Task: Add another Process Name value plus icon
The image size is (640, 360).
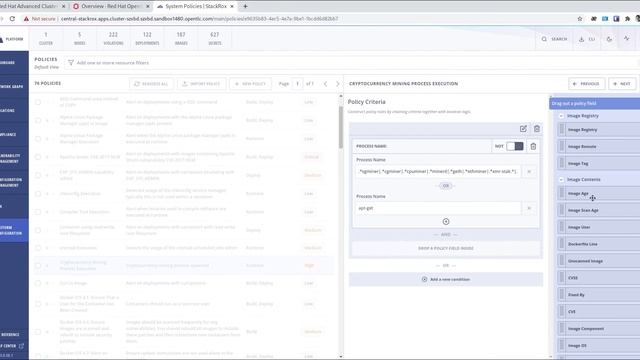Action: click(446, 222)
